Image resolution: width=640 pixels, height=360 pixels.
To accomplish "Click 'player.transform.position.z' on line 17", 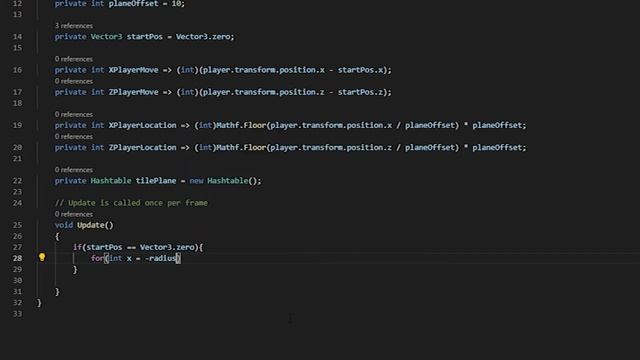I will (x=264, y=92).
